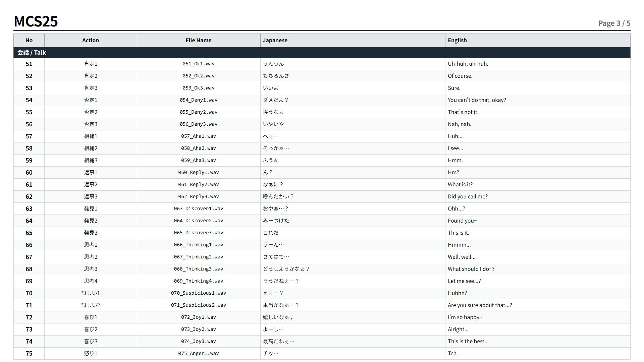Click row number 60
Image resolution: width=644 pixels, height=362 pixels.
(x=29, y=172)
